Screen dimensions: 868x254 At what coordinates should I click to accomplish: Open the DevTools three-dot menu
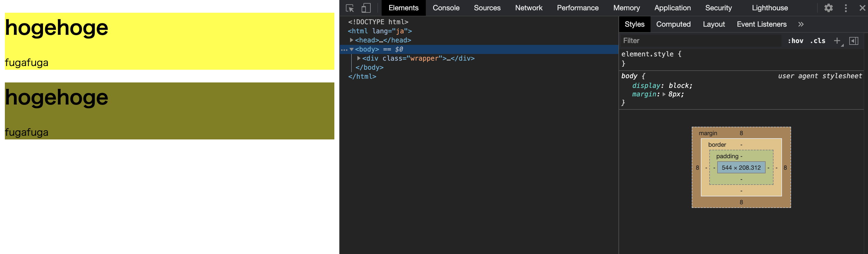pyautogui.click(x=846, y=8)
